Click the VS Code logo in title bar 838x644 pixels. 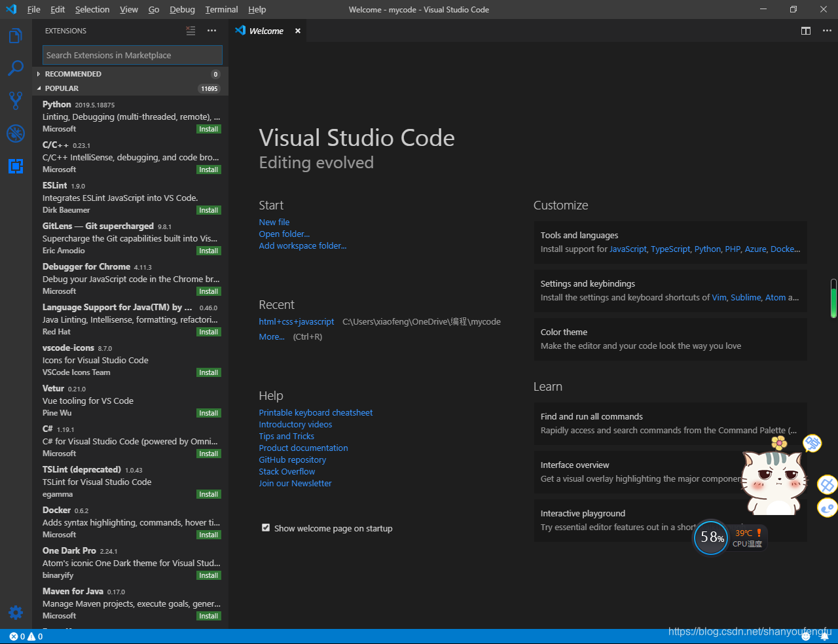pyautogui.click(x=11, y=9)
